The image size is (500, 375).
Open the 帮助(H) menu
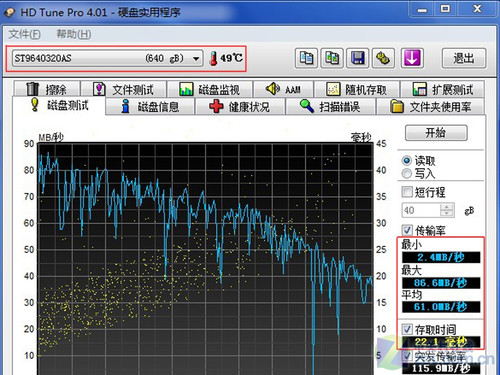click(x=73, y=34)
